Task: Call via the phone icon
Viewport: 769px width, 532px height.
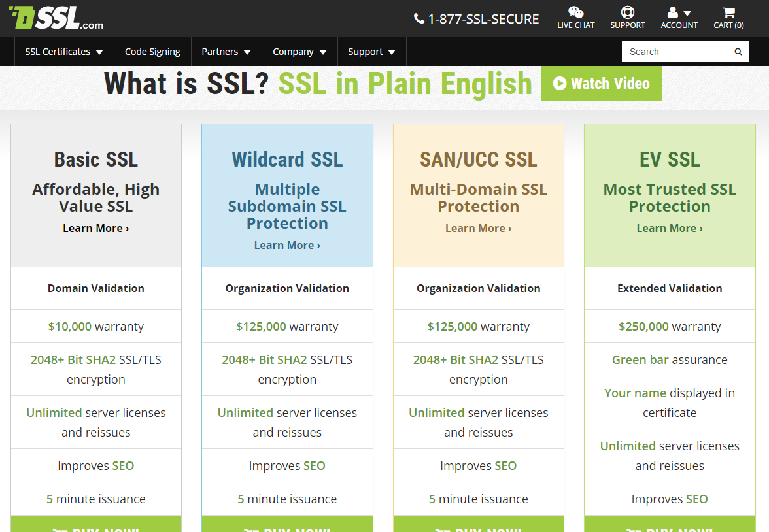Action: tap(419, 19)
